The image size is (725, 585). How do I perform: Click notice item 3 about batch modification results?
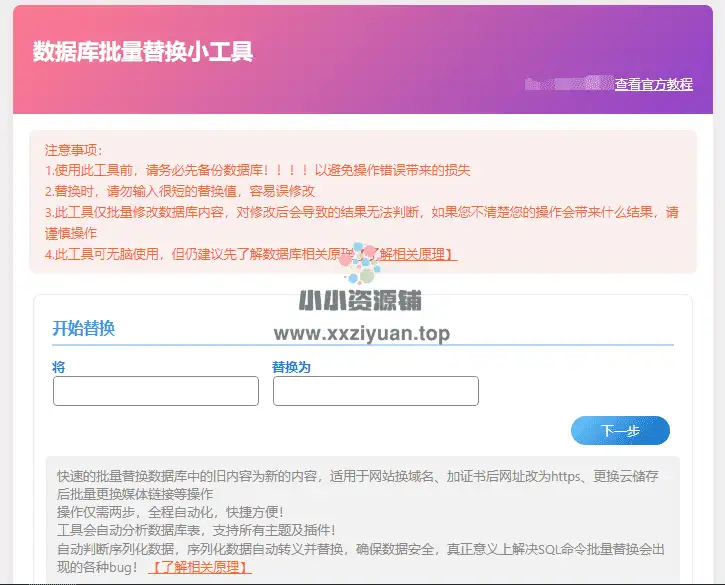pyautogui.click(x=360, y=212)
